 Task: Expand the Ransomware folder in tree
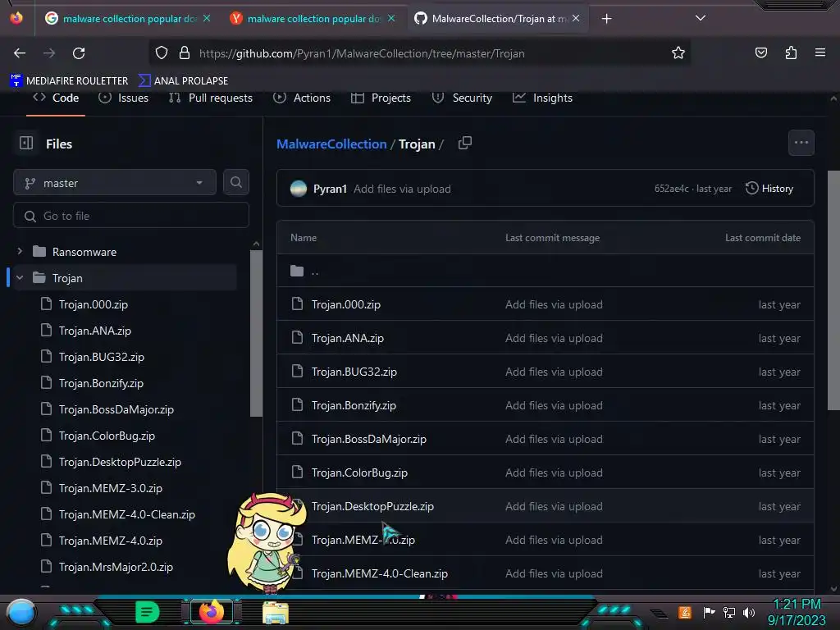(x=20, y=251)
